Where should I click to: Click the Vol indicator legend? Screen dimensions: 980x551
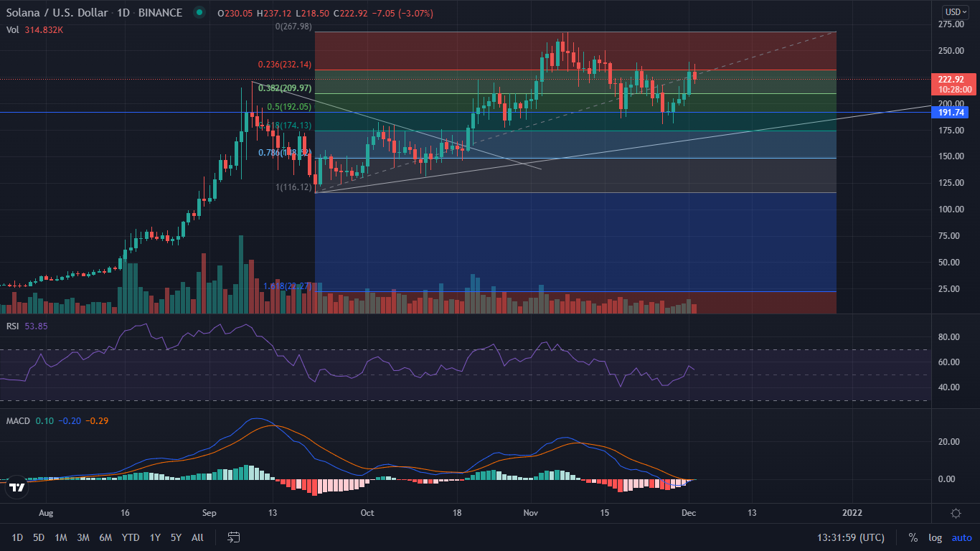pyautogui.click(x=13, y=29)
